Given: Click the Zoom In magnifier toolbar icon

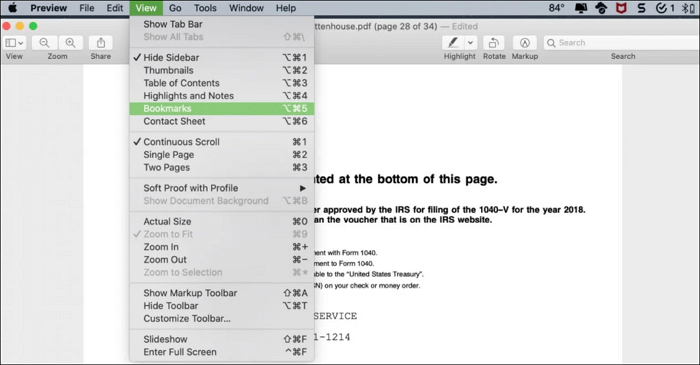Looking at the screenshot, I should 70,43.
